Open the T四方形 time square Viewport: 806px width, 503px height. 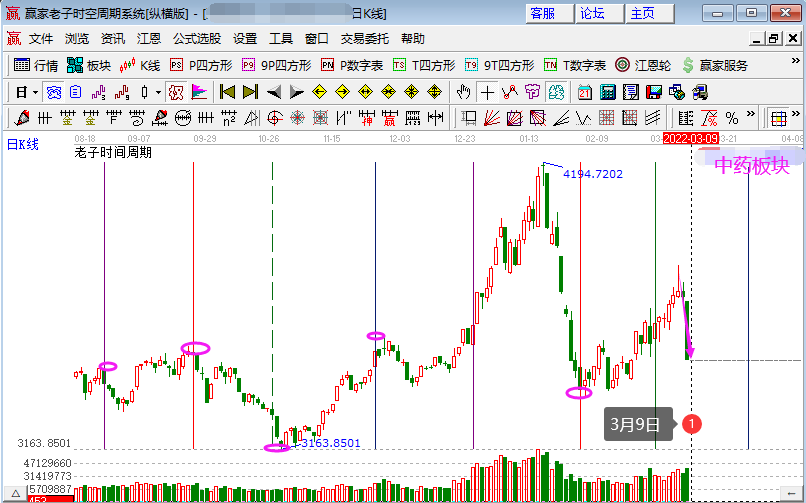point(424,65)
